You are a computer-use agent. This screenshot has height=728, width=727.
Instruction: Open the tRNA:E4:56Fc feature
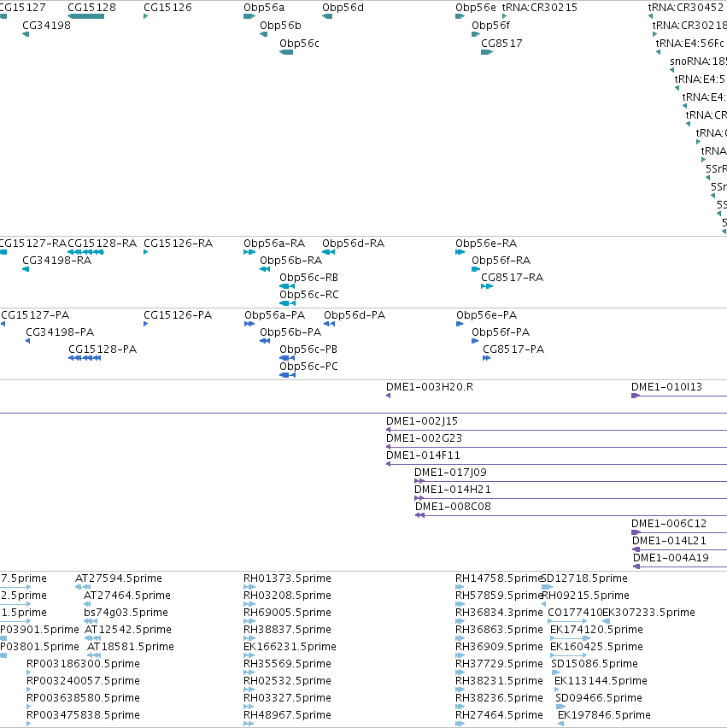(659, 52)
